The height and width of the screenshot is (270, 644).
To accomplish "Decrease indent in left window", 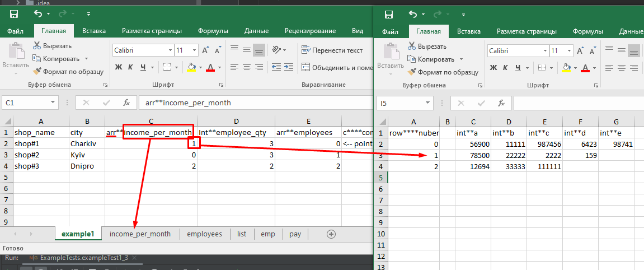I will coord(276,67).
